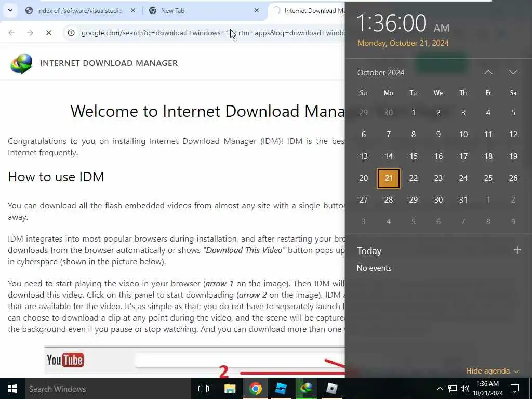The height and width of the screenshot is (399, 532).
Task: Go back to the previous page
Action: point(11,33)
